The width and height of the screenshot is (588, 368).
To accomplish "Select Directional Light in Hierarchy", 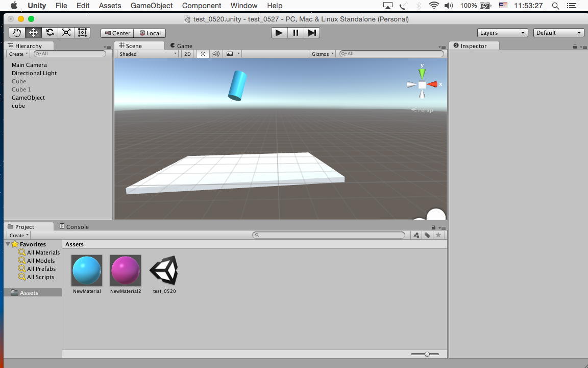I will pos(34,73).
